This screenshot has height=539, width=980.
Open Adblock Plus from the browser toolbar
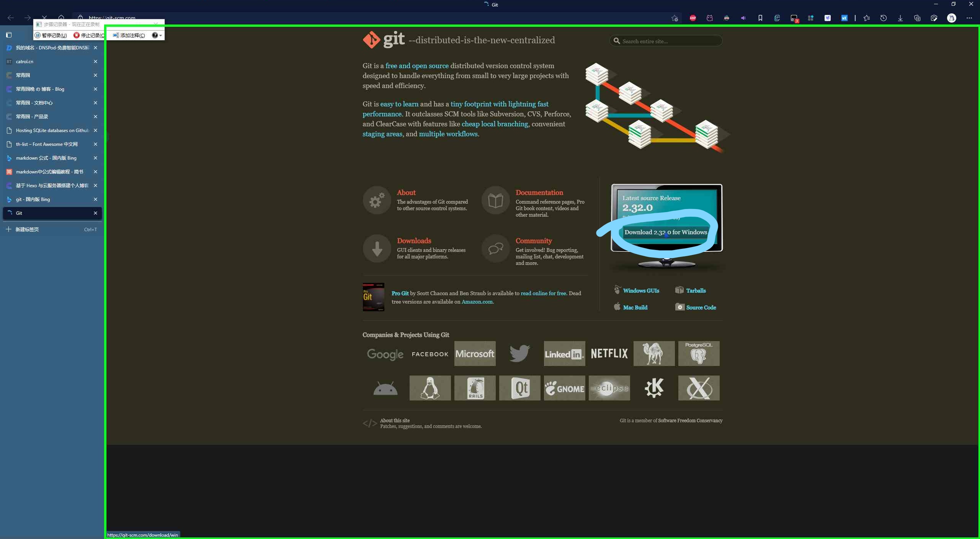coord(693,18)
